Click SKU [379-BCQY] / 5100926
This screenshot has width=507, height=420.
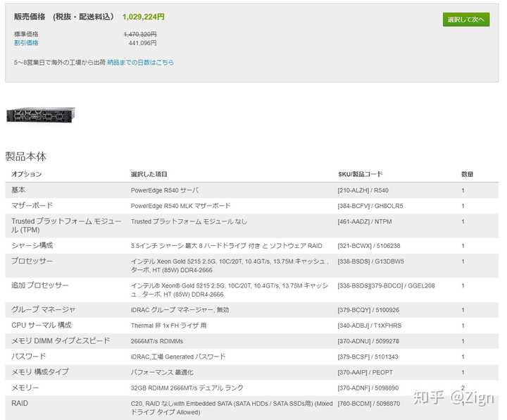[x=368, y=310]
